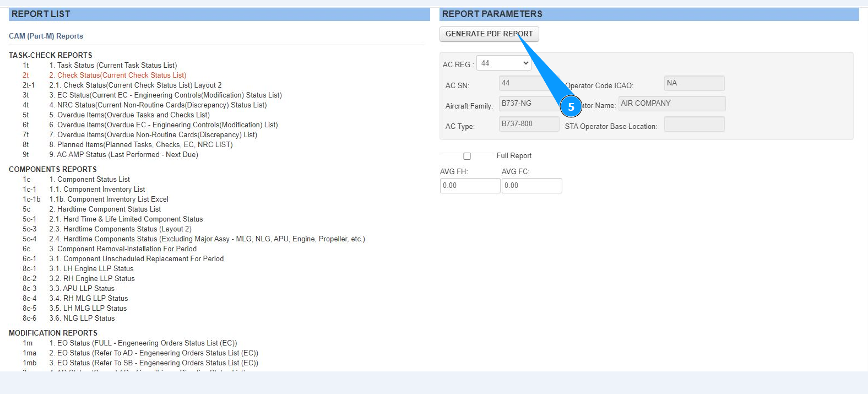Open Hard Time & Life Limited Component Status

tap(126, 219)
